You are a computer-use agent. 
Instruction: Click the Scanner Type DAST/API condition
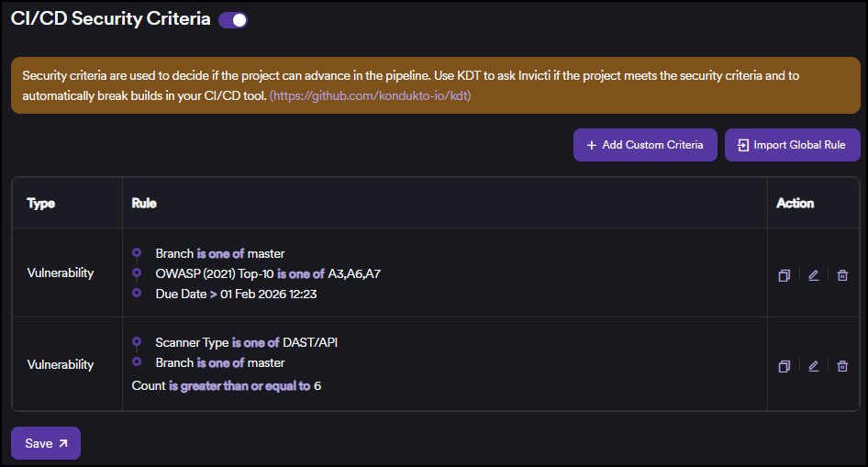(247, 342)
